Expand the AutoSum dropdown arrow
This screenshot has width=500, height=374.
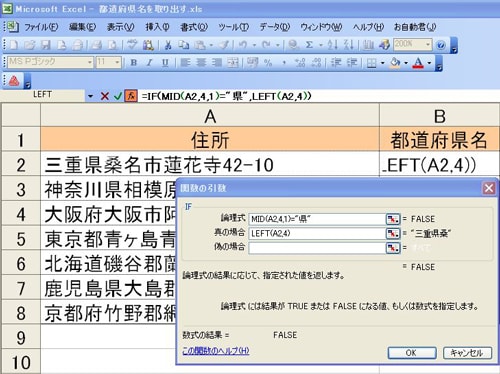pyautogui.click(x=321, y=45)
